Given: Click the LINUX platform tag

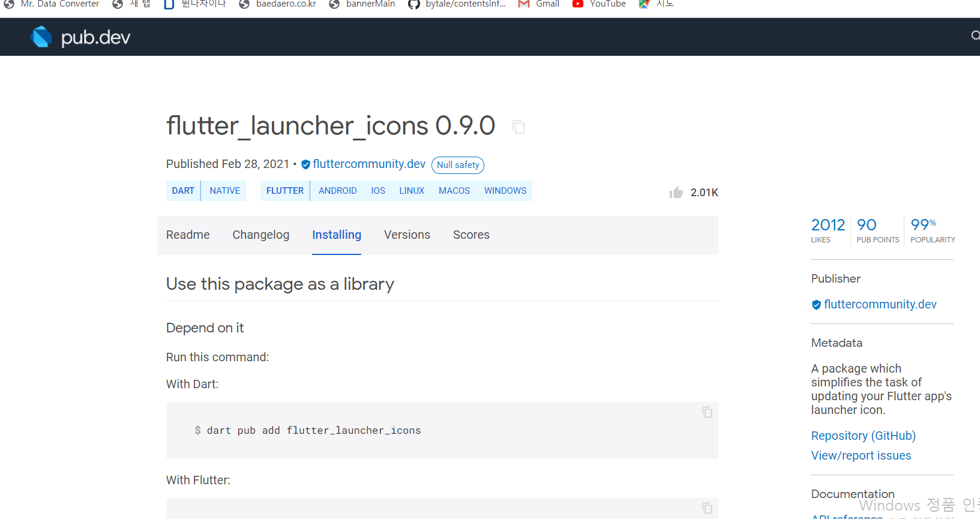Looking at the screenshot, I should point(412,191).
